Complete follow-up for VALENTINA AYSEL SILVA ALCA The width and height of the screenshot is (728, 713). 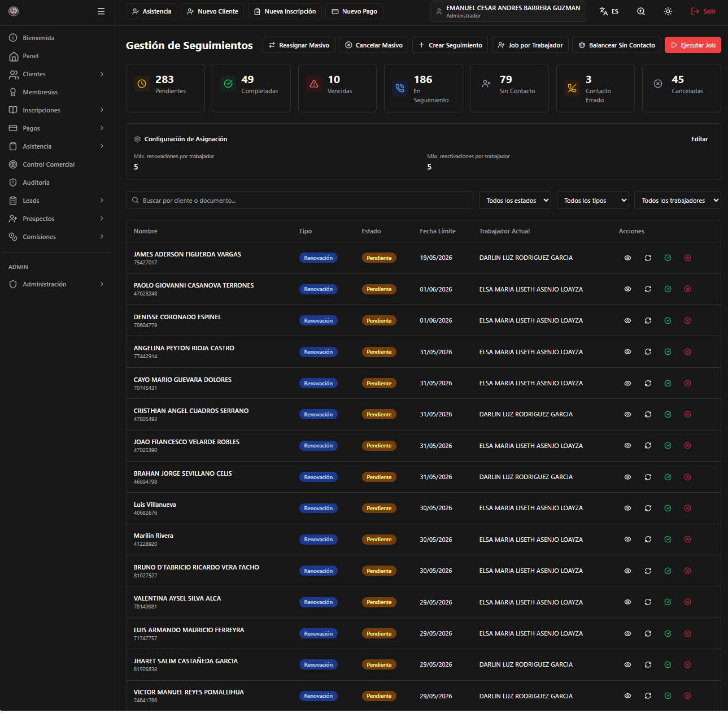click(x=668, y=602)
